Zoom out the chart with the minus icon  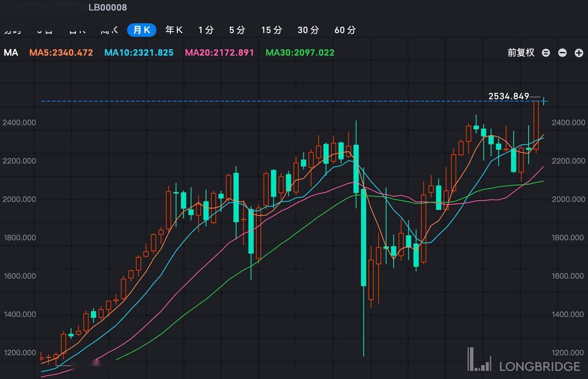click(562, 53)
